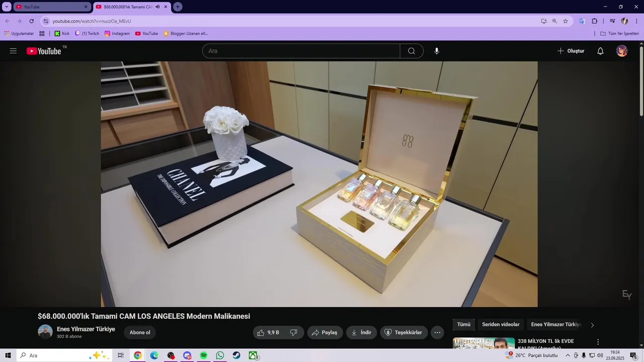Image resolution: width=644 pixels, height=362 pixels.
Task: Open the Uygulamalar bookmark
Action: coord(19,34)
